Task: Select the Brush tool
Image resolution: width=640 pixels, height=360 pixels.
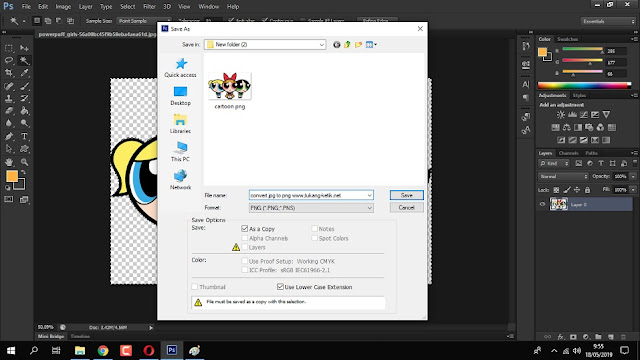Action: [x=24, y=86]
